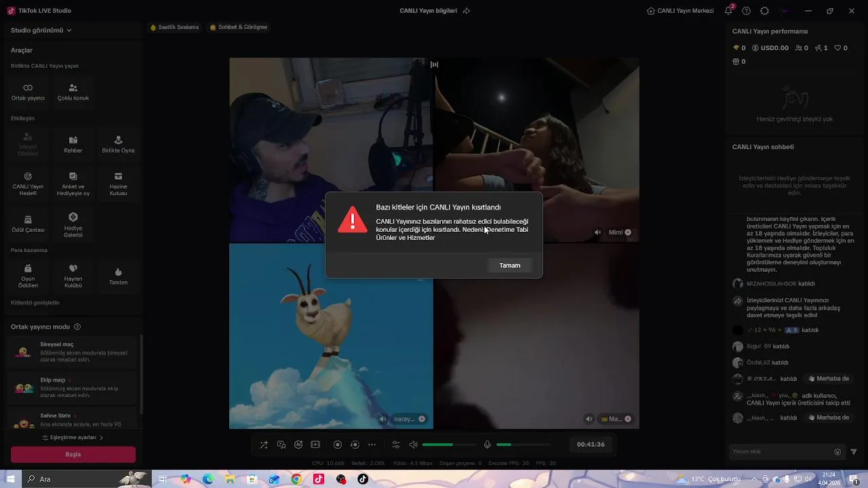
Task: Click the Ma... guest plus icon
Action: (628, 419)
